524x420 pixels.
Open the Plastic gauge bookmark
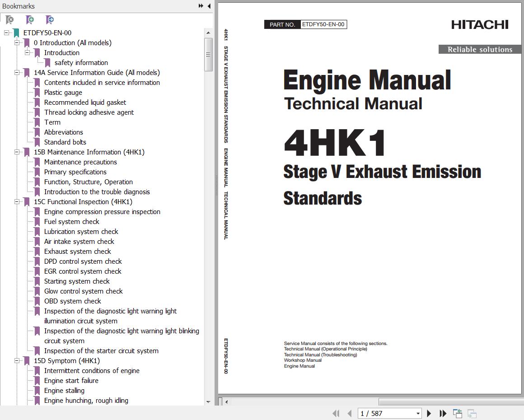pyautogui.click(x=63, y=93)
